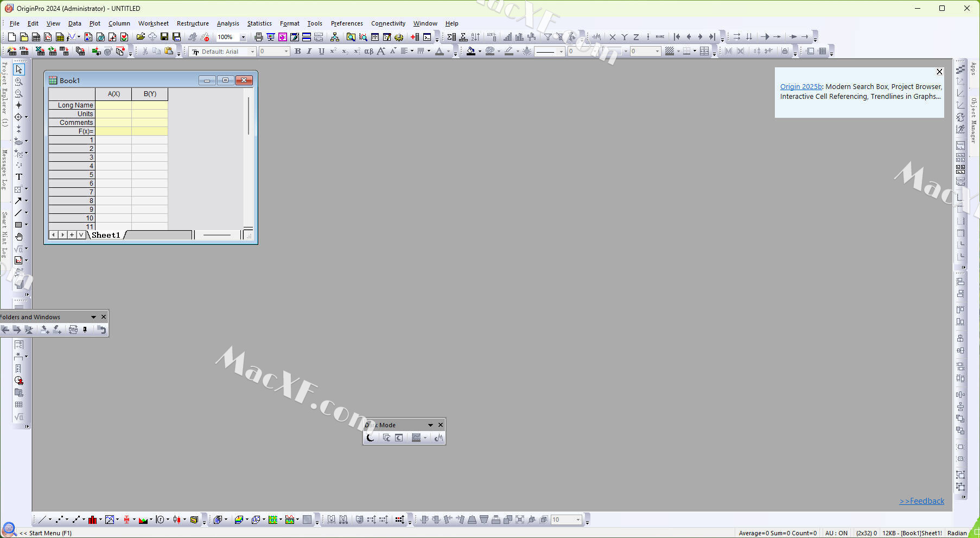Open the Default: Arial font dropdown
Image resolution: width=980 pixels, height=538 pixels.
252,52
